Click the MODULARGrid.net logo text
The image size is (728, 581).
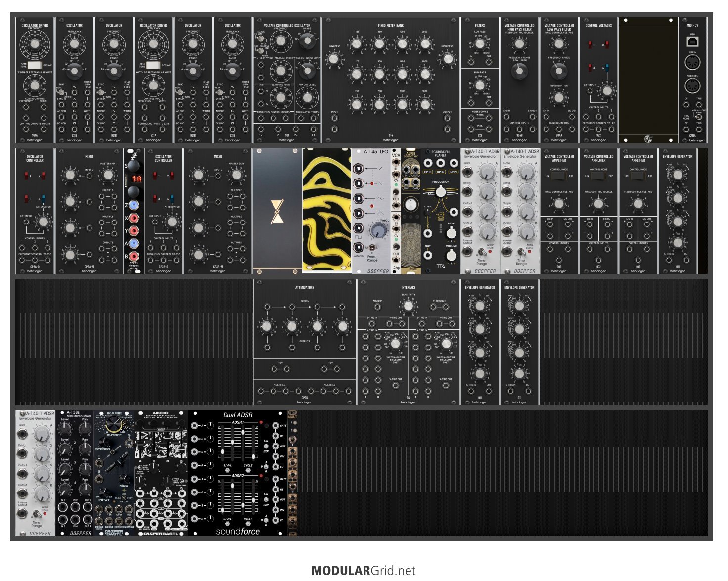[364, 571]
